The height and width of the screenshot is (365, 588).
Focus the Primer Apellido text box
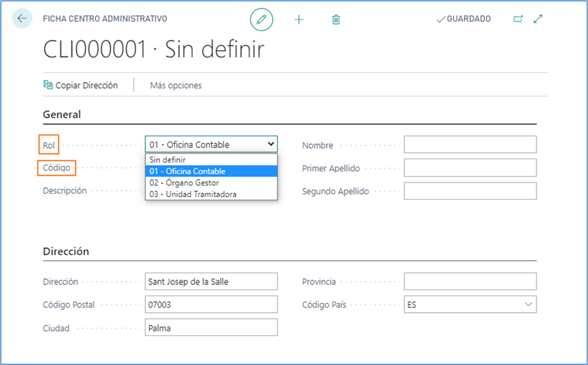[x=470, y=168]
